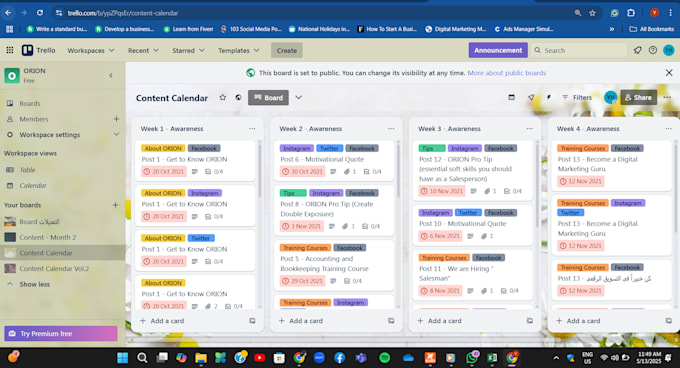This screenshot has width=680, height=368.
Task: Open the board member avatar beside Filters
Action: [x=610, y=98]
